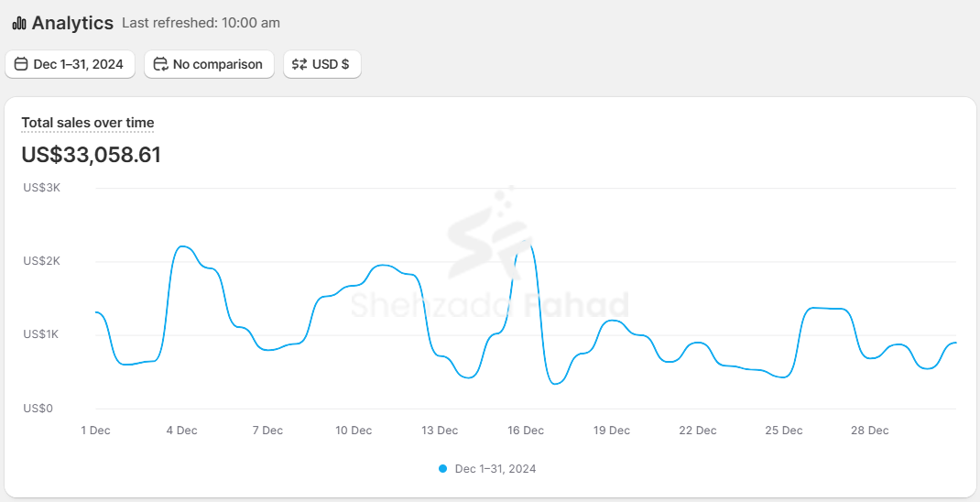Click the blue legend dot

(443, 469)
